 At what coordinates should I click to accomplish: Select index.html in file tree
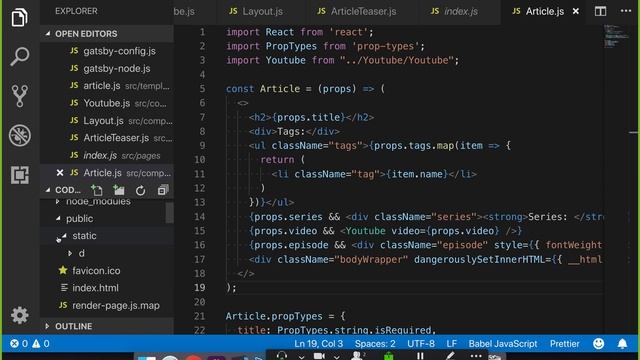click(96, 288)
